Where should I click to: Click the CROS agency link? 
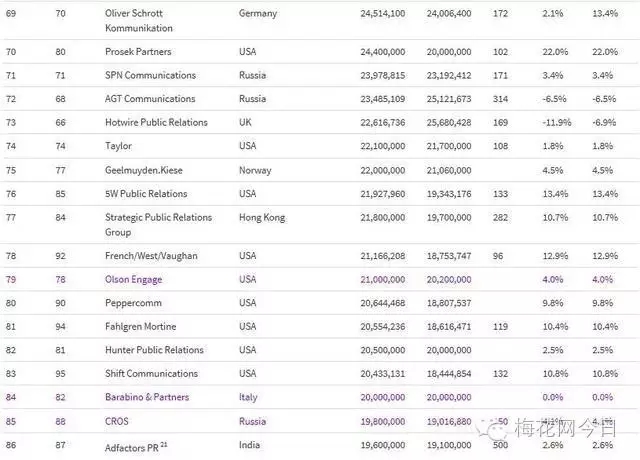point(119,421)
